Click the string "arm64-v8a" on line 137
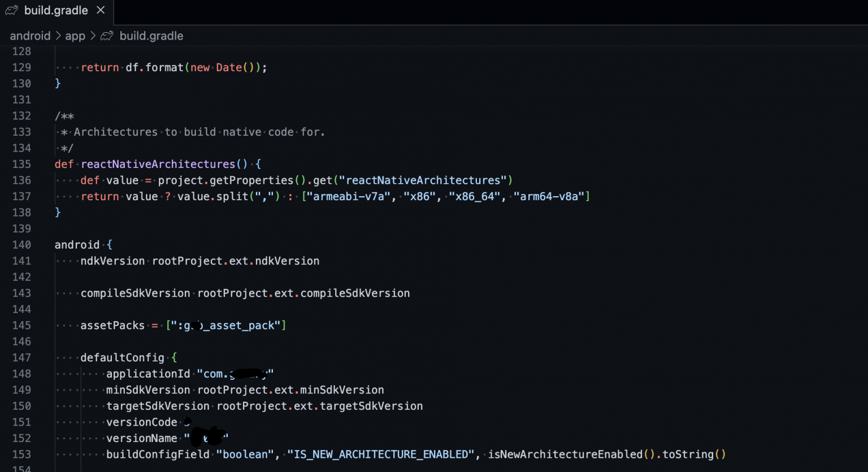The width and height of the screenshot is (868, 472). coord(551,196)
